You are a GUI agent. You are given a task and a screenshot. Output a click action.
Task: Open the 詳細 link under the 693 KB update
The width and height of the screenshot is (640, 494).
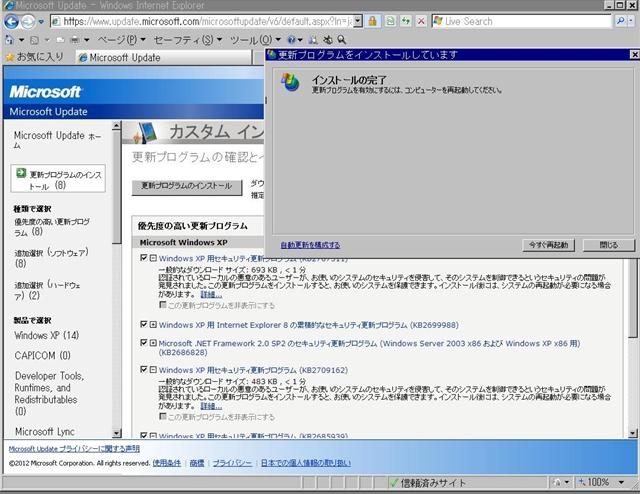[x=211, y=294]
